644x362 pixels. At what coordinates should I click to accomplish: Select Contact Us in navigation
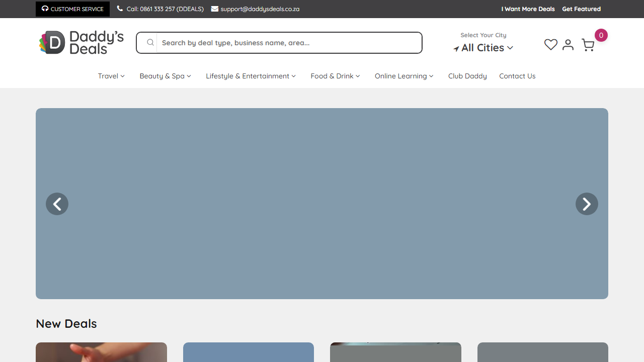(x=517, y=76)
